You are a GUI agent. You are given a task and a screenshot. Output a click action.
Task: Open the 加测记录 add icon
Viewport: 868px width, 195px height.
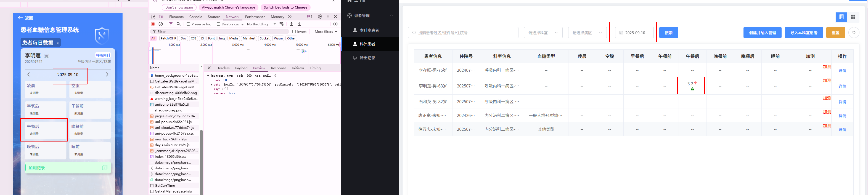click(x=104, y=168)
